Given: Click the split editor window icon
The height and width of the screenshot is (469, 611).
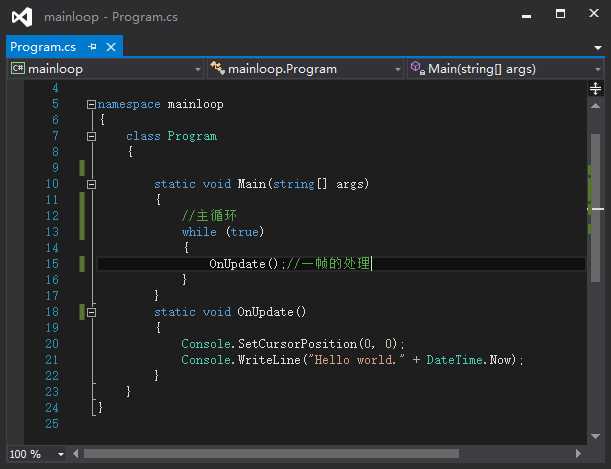Looking at the screenshot, I should [x=595, y=88].
